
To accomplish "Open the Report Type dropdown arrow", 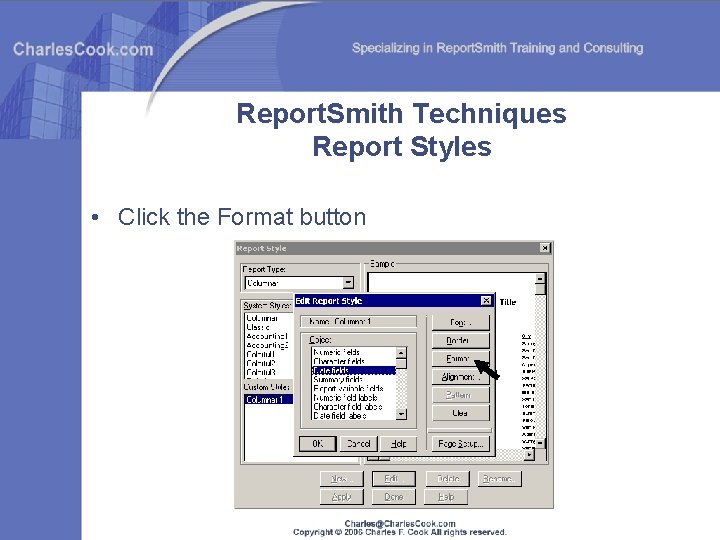I will coord(349,282).
